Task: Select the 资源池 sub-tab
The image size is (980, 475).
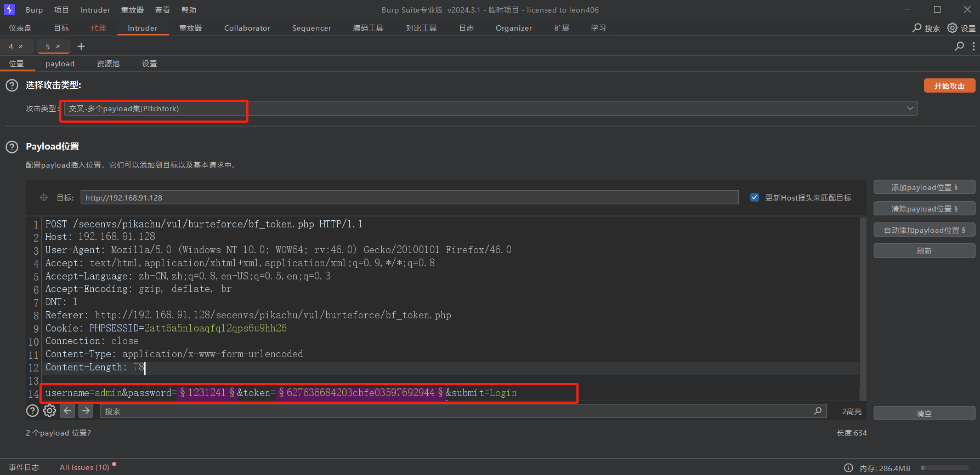Action: (108, 64)
